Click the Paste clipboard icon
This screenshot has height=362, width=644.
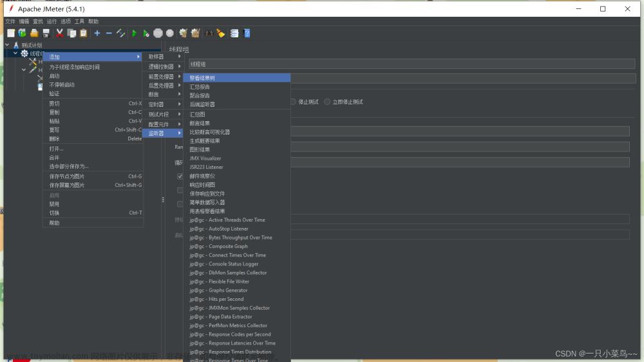83,33
